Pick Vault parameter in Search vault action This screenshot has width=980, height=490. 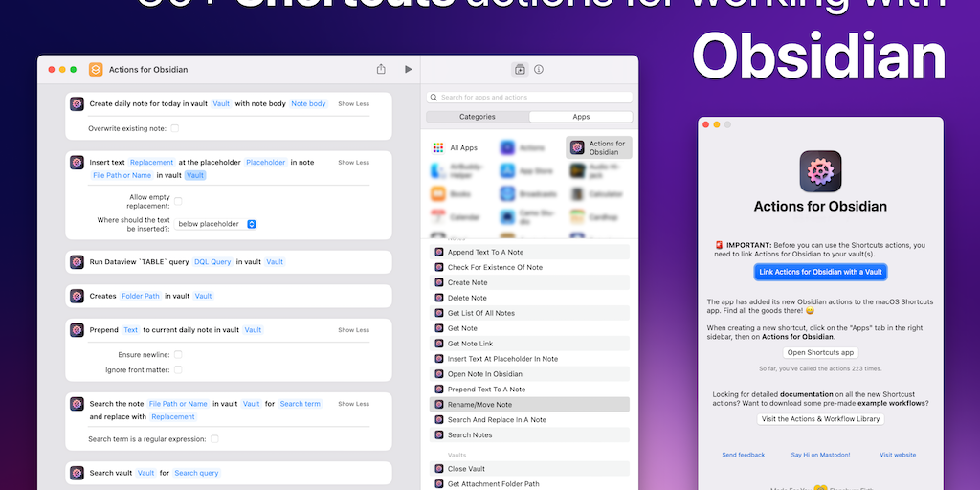pyautogui.click(x=146, y=473)
